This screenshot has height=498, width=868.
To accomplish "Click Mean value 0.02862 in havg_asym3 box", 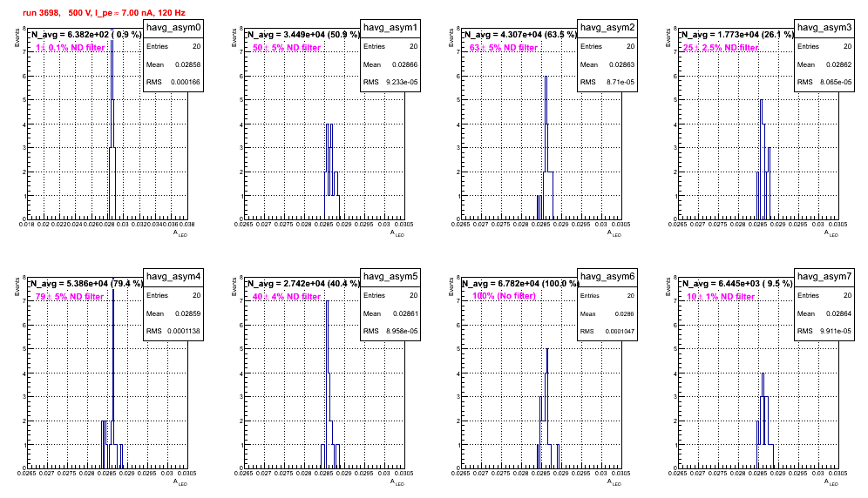I will pos(838,64).
